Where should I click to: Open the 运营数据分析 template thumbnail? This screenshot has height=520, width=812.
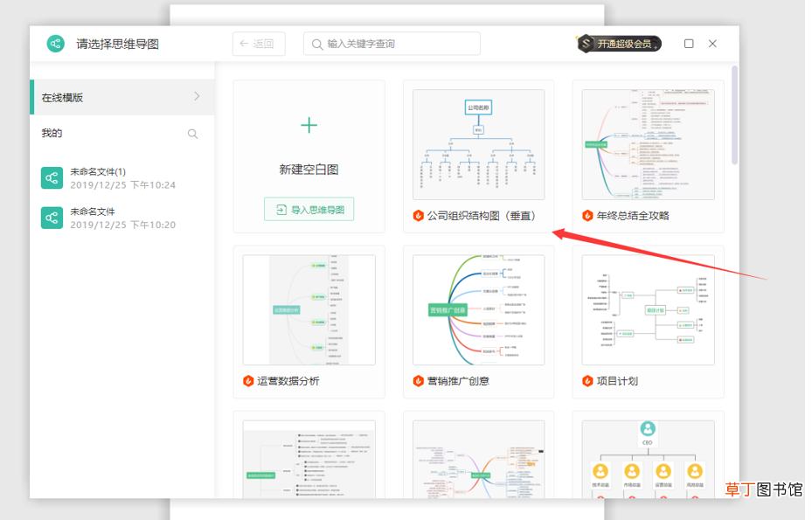pos(309,309)
